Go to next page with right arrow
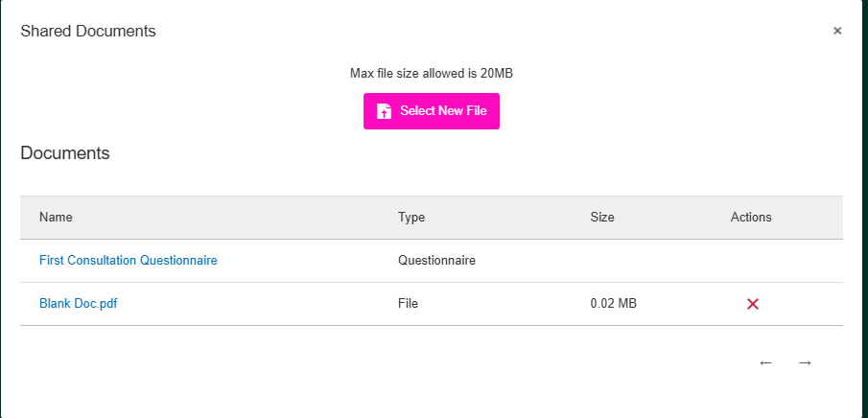Screen dimensions: 868x418 805,362
